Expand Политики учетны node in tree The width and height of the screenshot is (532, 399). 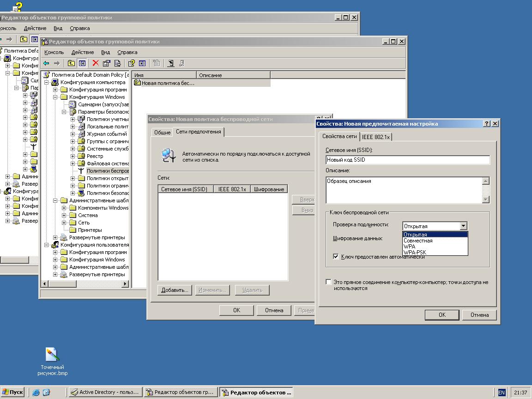point(73,120)
